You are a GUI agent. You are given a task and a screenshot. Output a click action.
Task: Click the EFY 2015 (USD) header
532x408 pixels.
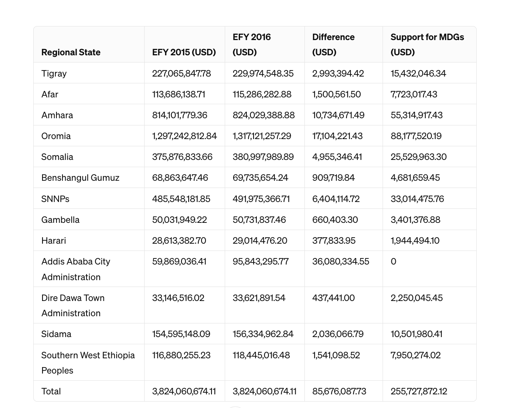click(x=184, y=52)
